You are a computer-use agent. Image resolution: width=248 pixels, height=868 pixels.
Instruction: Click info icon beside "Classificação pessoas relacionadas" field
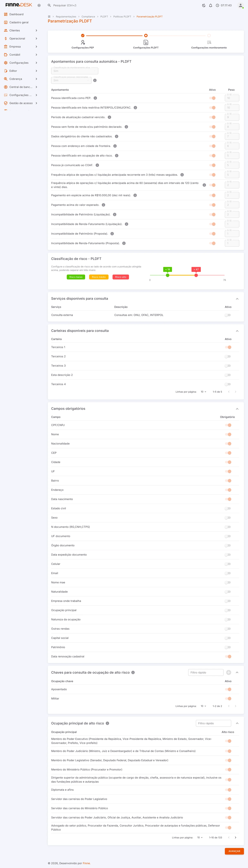tap(95, 81)
